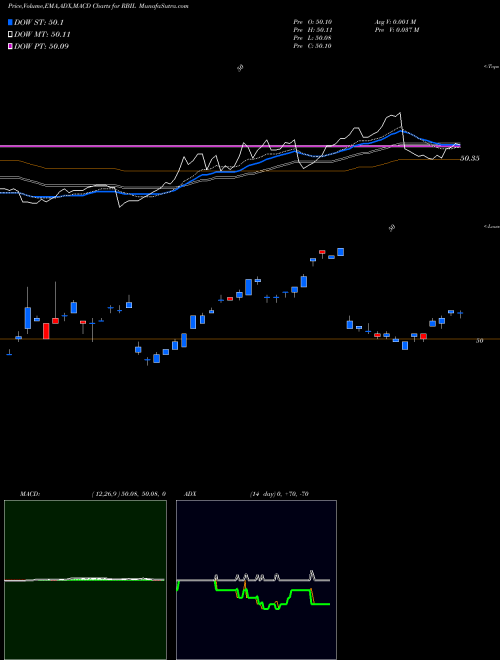Screen dimensions: 500x660
Task: Select the 'DOW MT: 50.11' legend label
Action: (x=42, y=35)
